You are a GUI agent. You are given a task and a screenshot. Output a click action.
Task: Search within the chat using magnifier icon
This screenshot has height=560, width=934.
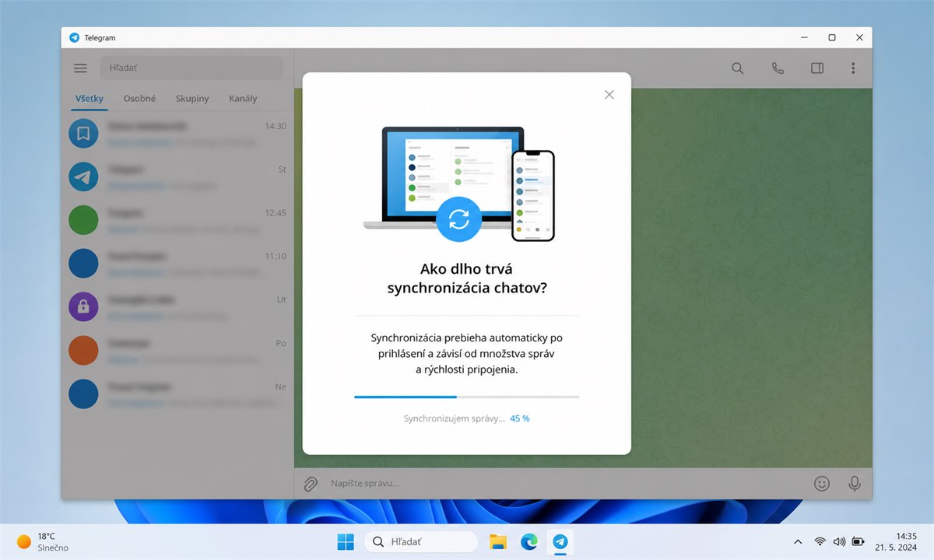pyautogui.click(x=738, y=68)
